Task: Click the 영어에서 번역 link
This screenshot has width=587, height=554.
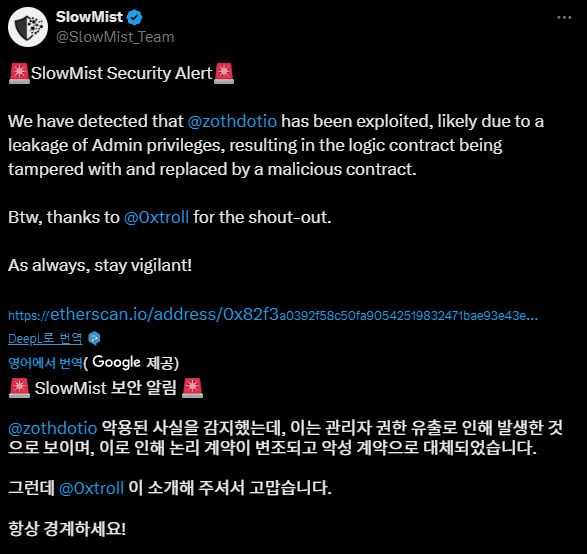Action: (45, 362)
